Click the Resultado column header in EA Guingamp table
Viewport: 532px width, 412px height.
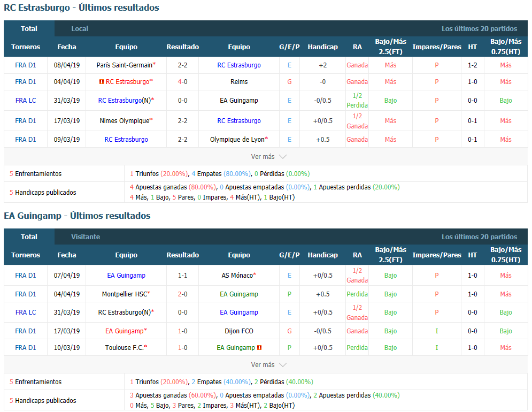coord(182,255)
